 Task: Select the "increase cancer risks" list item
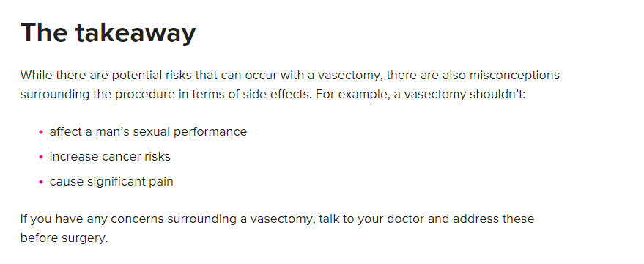(x=110, y=157)
